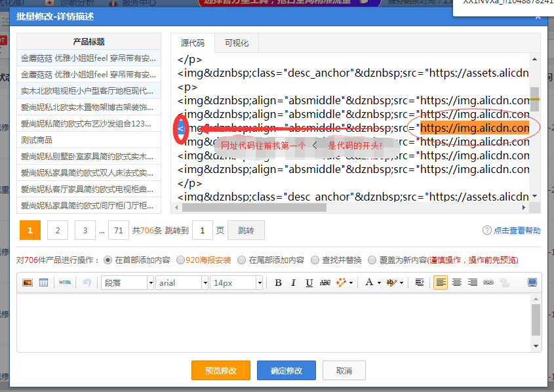This screenshot has width=554, height=392.
Task: Insert a table using the table icon
Action: [43, 283]
